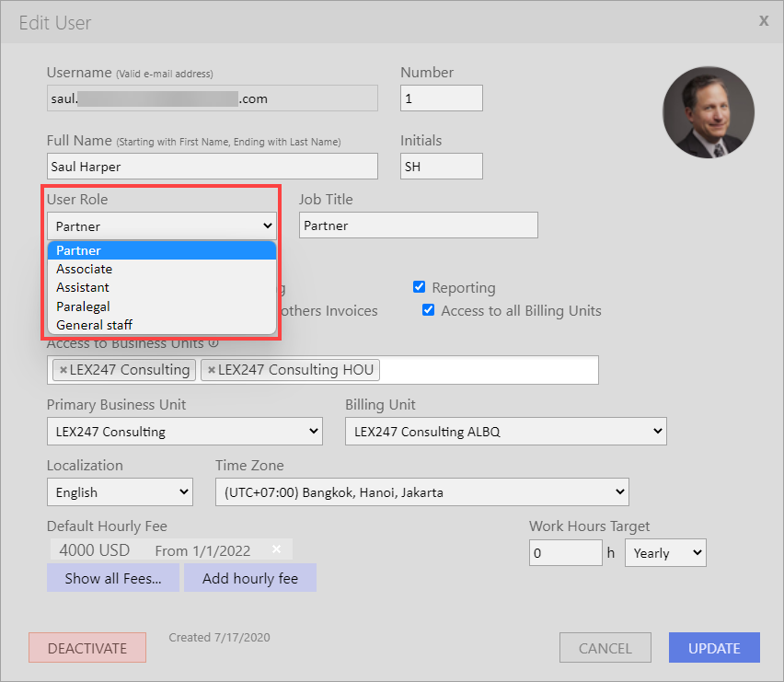Click the Deactivate user button
This screenshot has height=682, width=784.
(x=86, y=648)
